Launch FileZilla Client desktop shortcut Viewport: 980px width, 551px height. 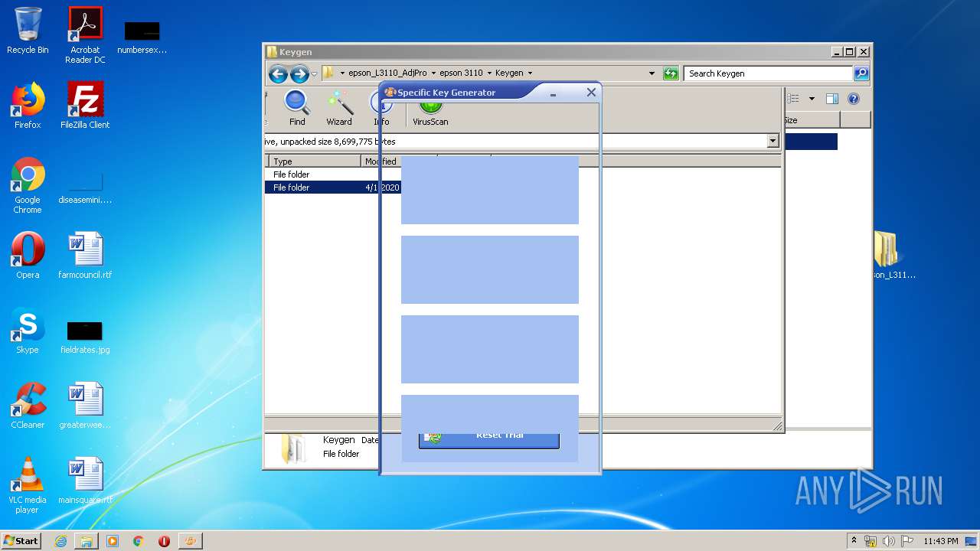pos(85,106)
